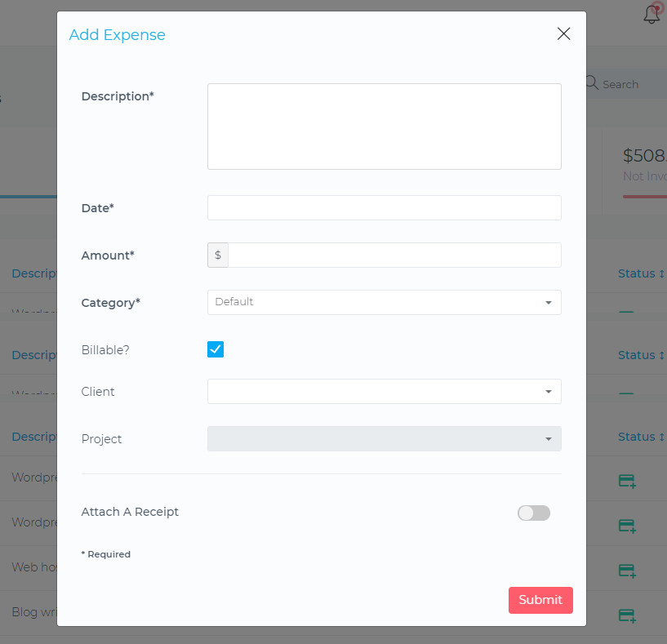Submit the expense form

coord(540,600)
